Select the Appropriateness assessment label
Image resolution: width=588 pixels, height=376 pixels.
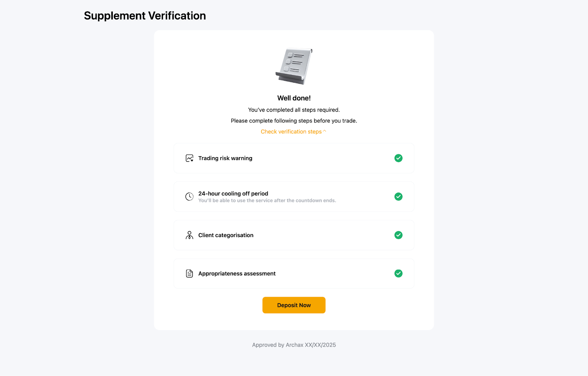pyautogui.click(x=237, y=273)
